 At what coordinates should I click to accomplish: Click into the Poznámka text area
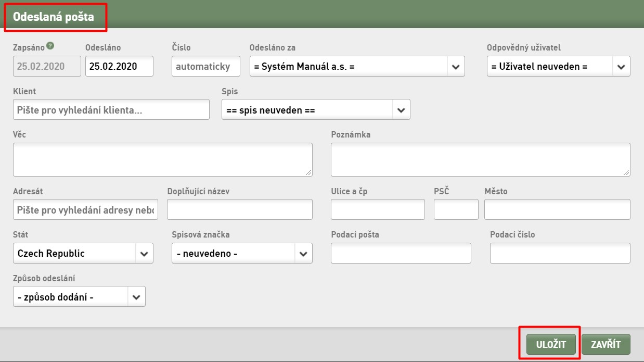pyautogui.click(x=481, y=159)
